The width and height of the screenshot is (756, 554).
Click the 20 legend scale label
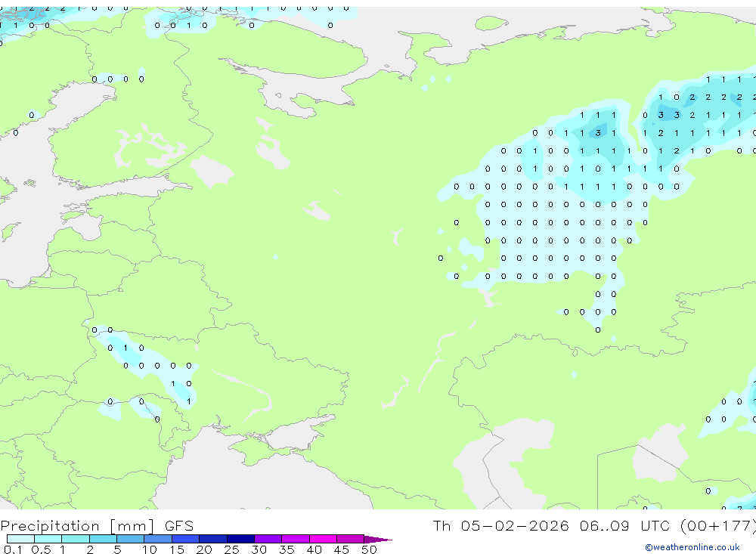[x=204, y=549]
